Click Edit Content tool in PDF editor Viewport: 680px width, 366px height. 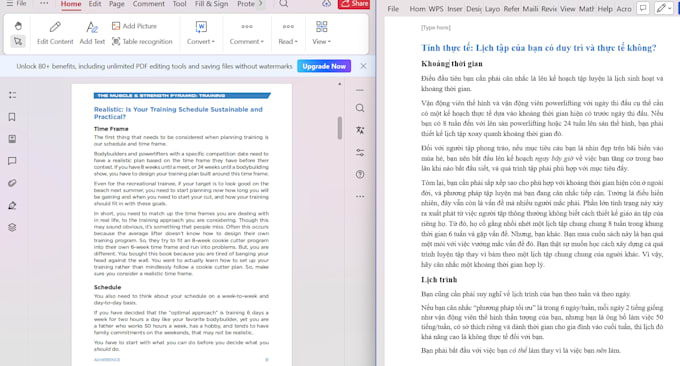[55, 33]
